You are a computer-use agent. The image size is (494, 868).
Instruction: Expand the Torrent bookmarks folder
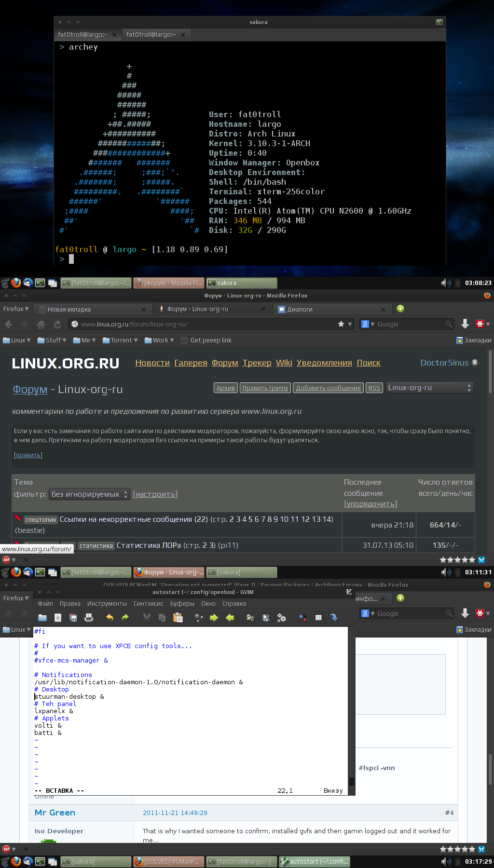click(x=120, y=340)
